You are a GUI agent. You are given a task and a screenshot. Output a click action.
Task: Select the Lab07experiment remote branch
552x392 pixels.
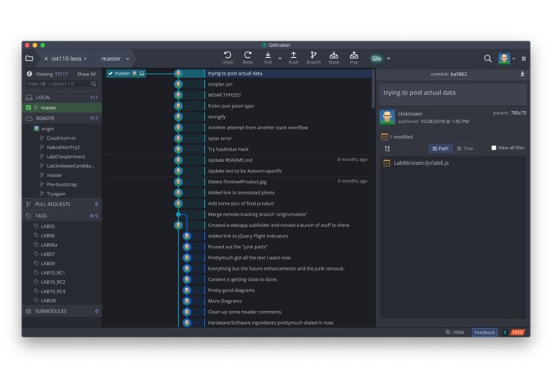point(66,156)
